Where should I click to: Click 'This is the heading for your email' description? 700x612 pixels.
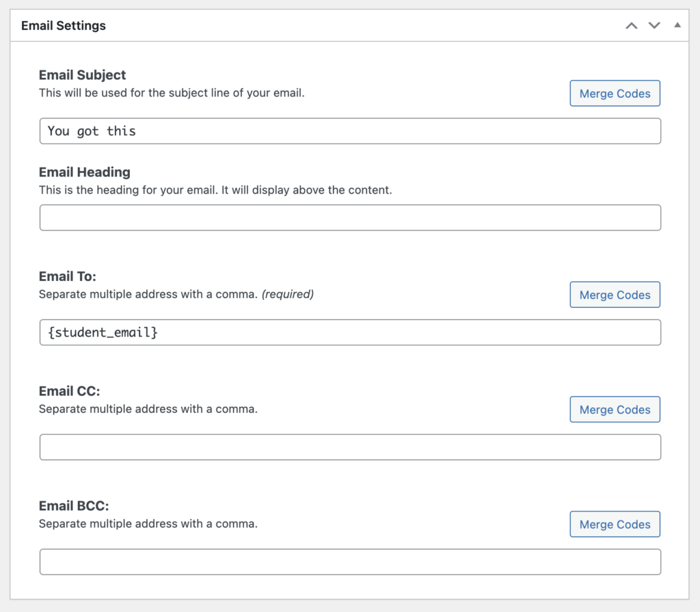pos(215,190)
